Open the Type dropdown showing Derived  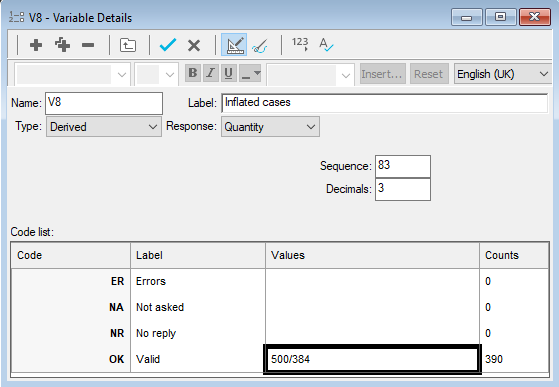[104, 127]
